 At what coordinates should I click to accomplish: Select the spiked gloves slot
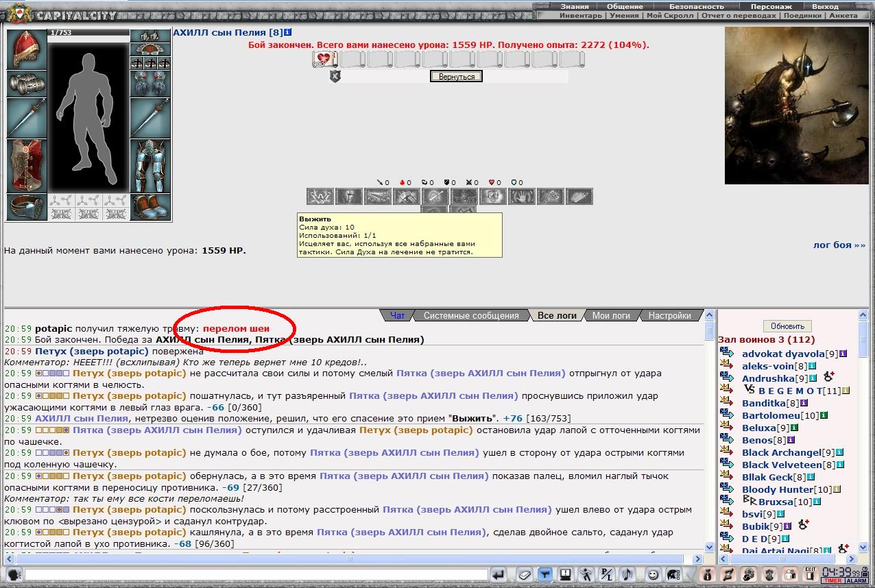click(150, 84)
